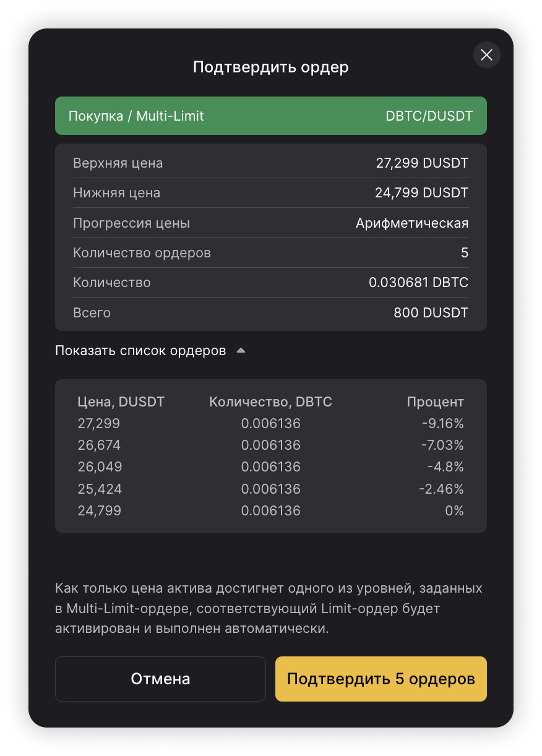Click the 'Арифметическая' price progression value
The width and height of the screenshot is (542, 756).
coord(411,223)
